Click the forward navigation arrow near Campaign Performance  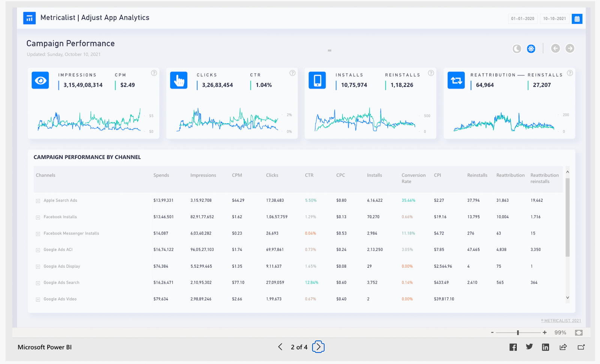point(570,48)
